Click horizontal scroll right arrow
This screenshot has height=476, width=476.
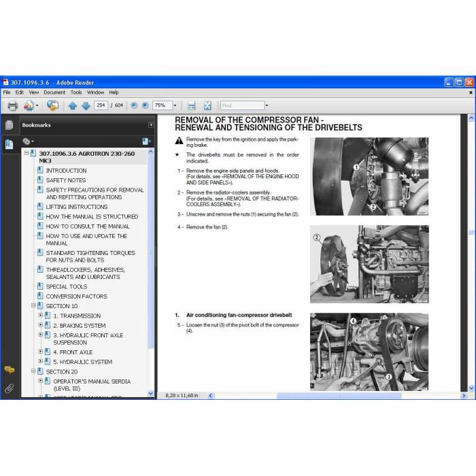pos(464,396)
